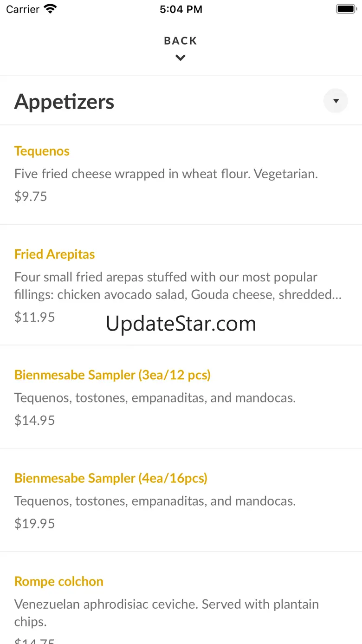The height and width of the screenshot is (644, 362).
Task: Open Bienmesabe Sampler (4ea/16pcs)
Action: point(110,478)
